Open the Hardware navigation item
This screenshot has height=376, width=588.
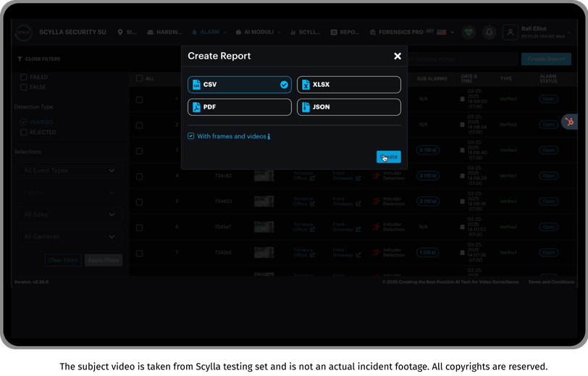click(164, 33)
